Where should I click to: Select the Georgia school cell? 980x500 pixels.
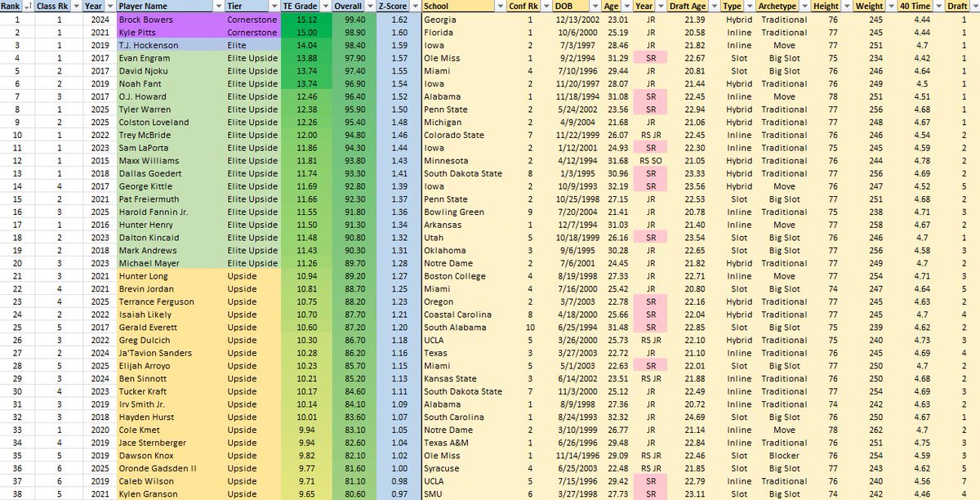(x=463, y=19)
